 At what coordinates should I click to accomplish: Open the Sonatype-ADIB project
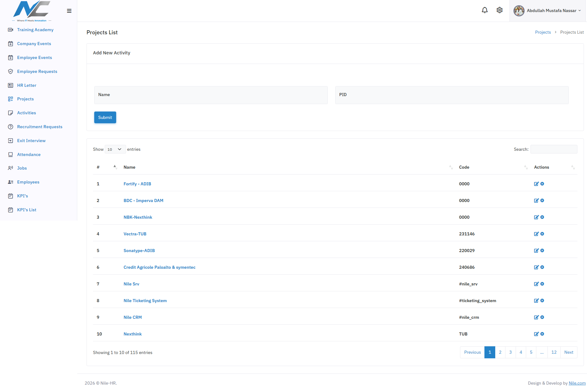click(x=139, y=251)
